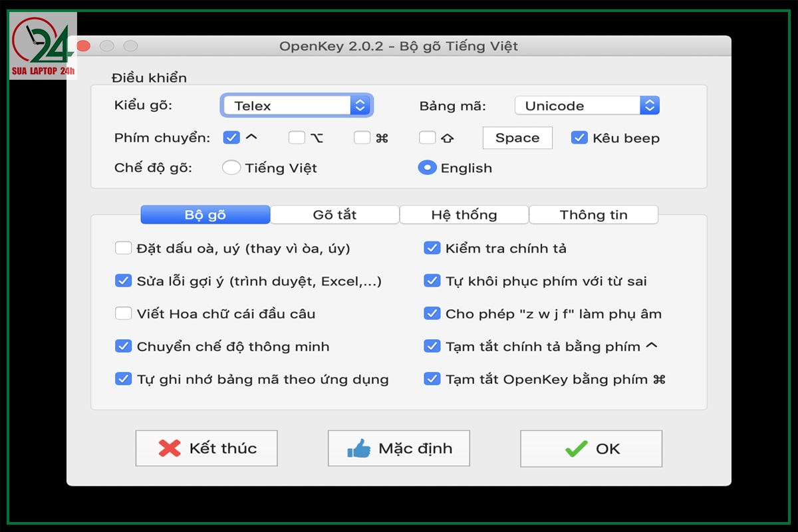This screenshot has width=798, height=532.
Task: Click the Kết thúc button
Action: coord(206,448)
